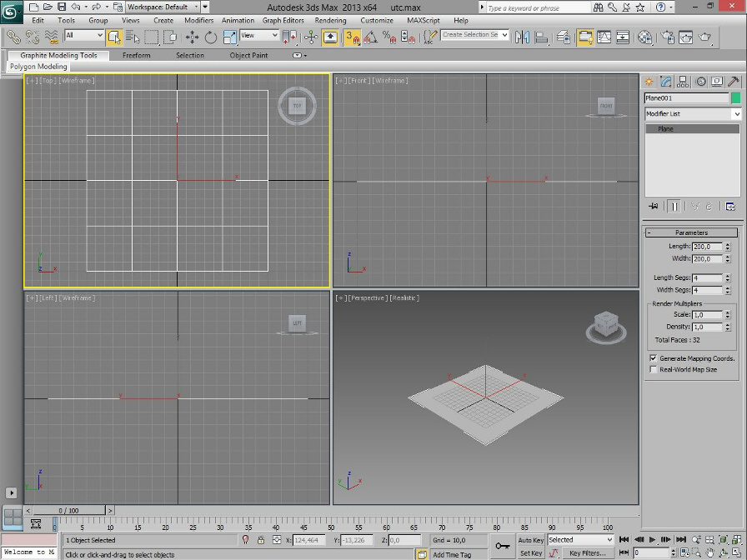747x560 pixels.
Task: Open the Utilities panel hammer tab
Action: (x=734, y=82)
